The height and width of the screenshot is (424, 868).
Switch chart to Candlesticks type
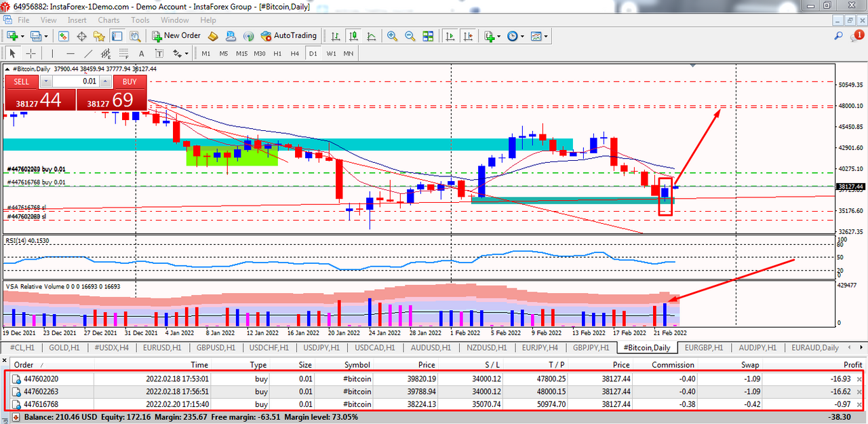click(x=353, y=36)
